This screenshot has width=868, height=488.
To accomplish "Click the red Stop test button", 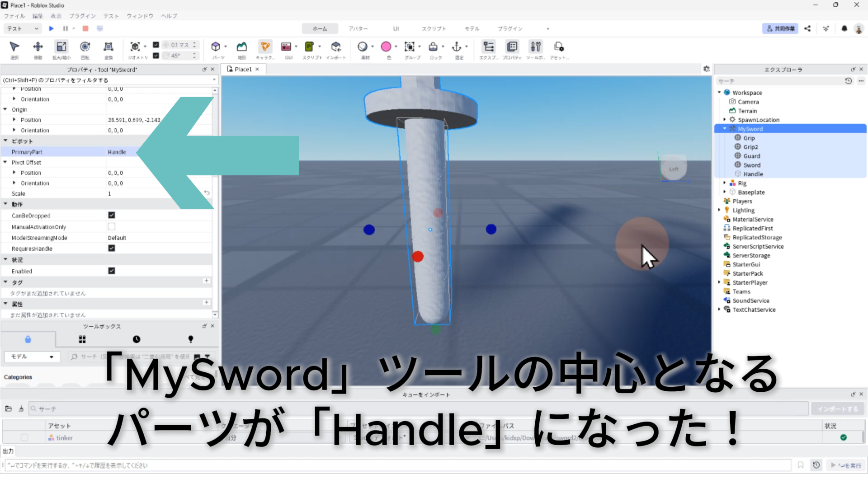I will point(85,28).
